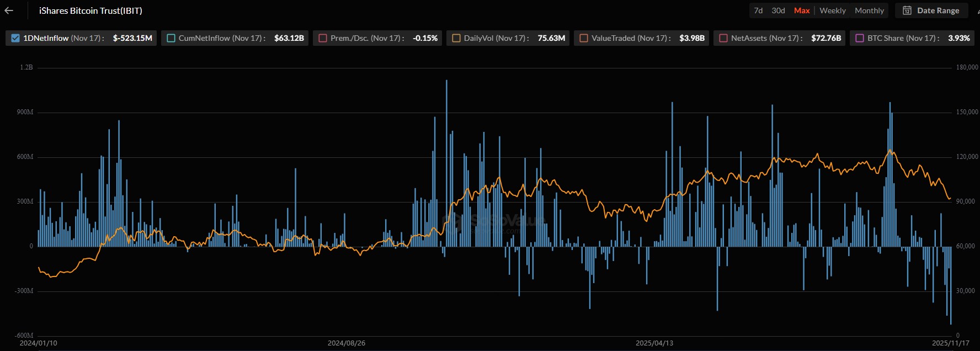Toggle the NetAssets checkbox on
The image size is (980, 351).
coord(723,38)
